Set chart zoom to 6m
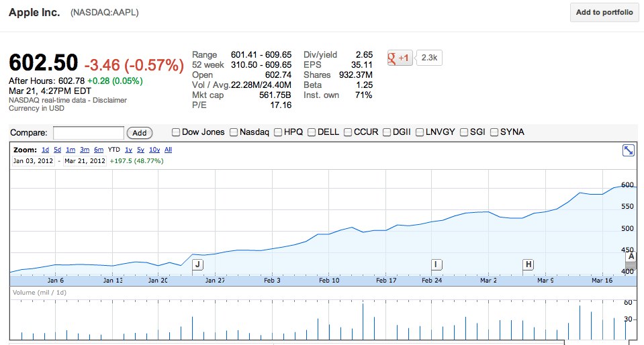Image resolution: width=644 pixels, height=345 pixels. 99,150
